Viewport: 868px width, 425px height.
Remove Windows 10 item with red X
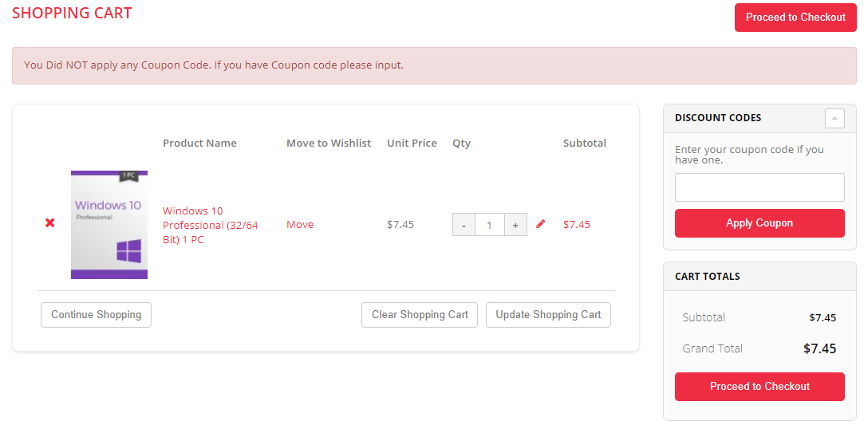tap(49, 223)
